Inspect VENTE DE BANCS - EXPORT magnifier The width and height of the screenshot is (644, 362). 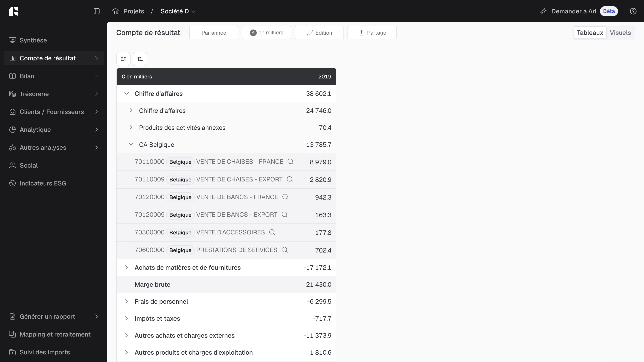coord(284,215)
